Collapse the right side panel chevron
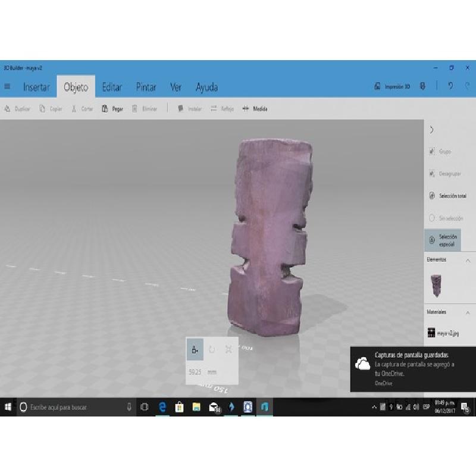 coord(432,130)
